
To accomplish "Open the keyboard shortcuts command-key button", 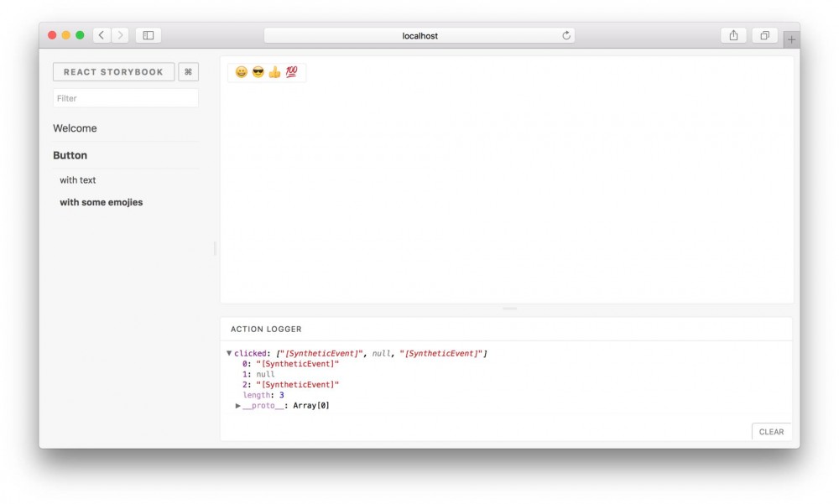I will point(188,71).
